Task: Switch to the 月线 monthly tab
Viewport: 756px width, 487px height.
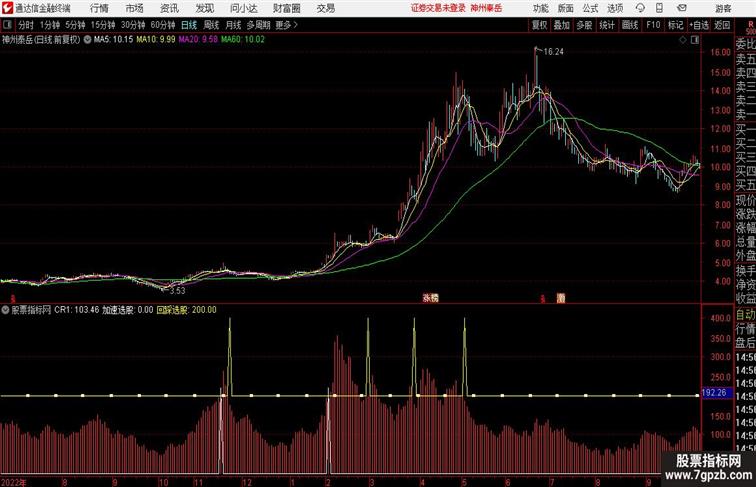Action: 233,25
